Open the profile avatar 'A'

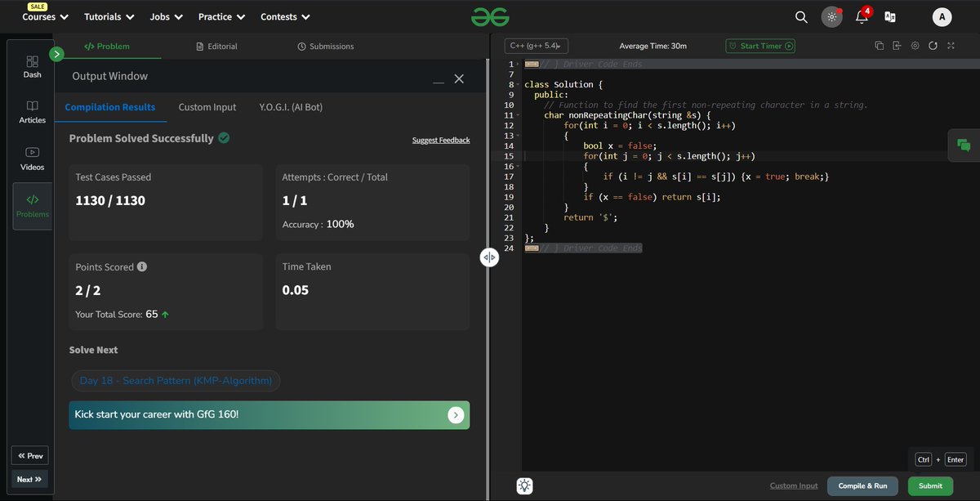tap(942, 16)
